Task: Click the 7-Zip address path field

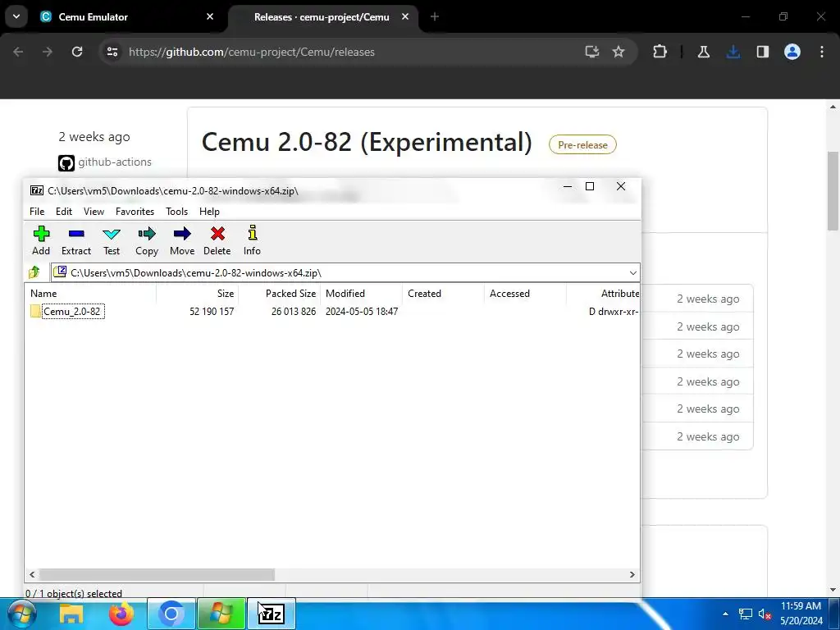Action: tap(345, 272)
